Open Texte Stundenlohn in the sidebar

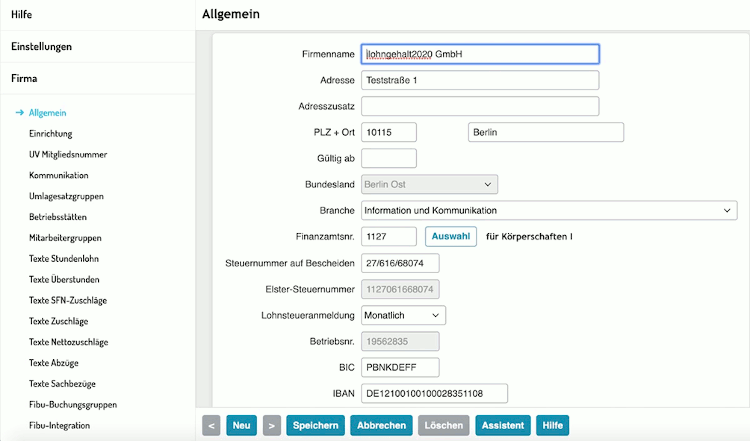point(64,259)
